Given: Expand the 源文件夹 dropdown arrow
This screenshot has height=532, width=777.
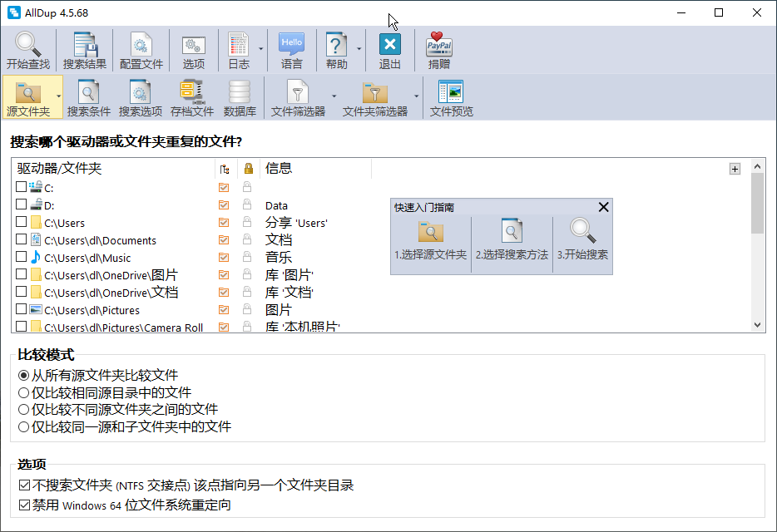Looking at the screenshot, I should coord(58,96).
